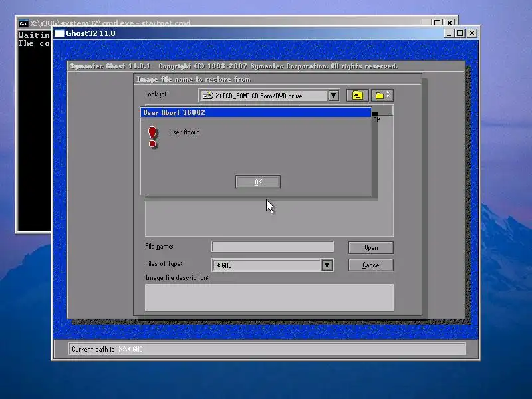Click the cmd.exe window system icon
The image size is (532, 399).
tap(23, 23)
